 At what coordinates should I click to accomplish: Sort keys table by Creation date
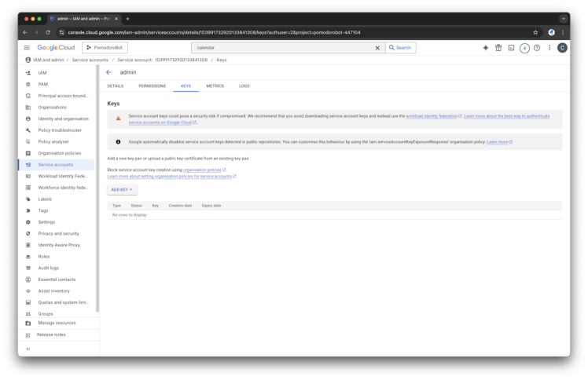pos(180,206)
